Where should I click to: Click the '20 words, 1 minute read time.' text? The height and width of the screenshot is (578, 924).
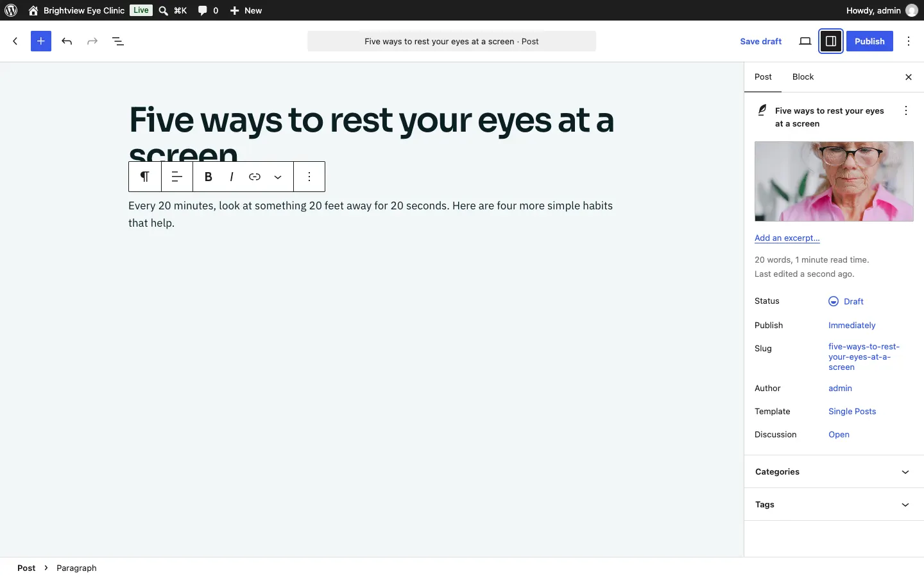coord(812,260)
